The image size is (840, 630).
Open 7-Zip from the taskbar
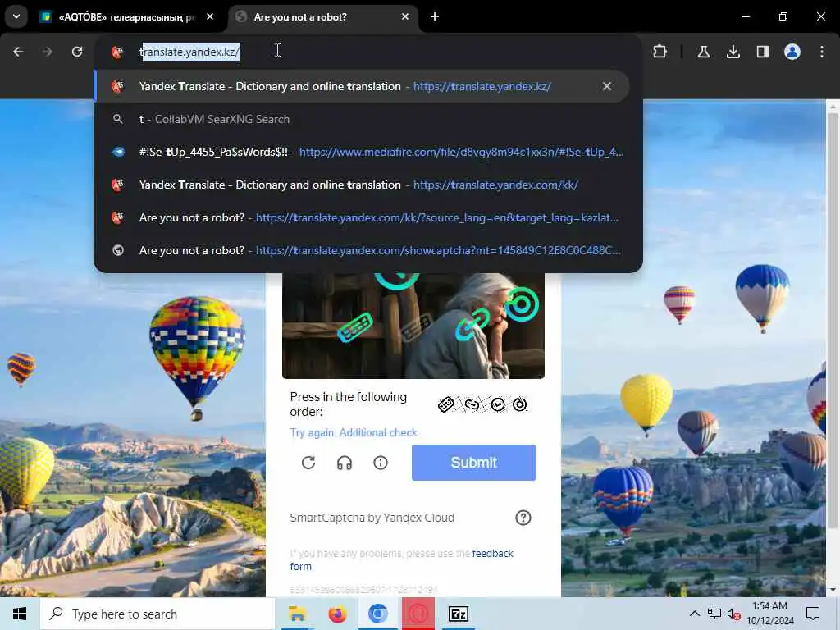(458, 614)
